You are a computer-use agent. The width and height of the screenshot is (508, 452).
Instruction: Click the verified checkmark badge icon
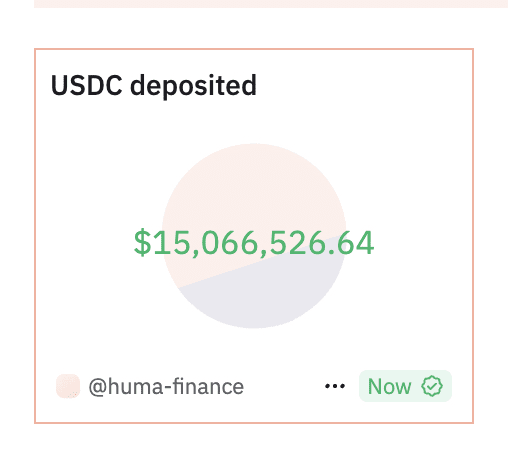pyautogui.click(x=432, y=386)
